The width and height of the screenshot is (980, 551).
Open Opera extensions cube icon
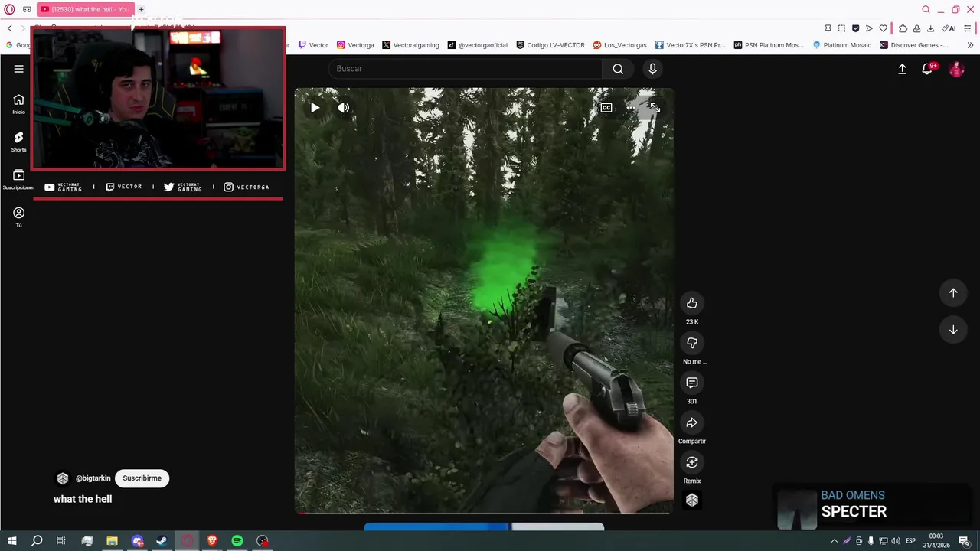pyautogui.click(x=903, y=28)
